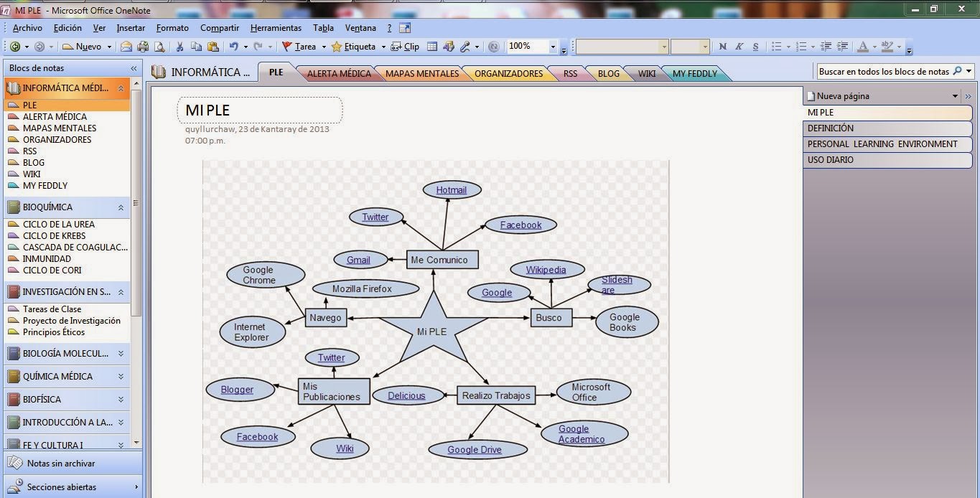Click the round icon before zoom box
Screen dimensions: 980x498
(493, 47)
